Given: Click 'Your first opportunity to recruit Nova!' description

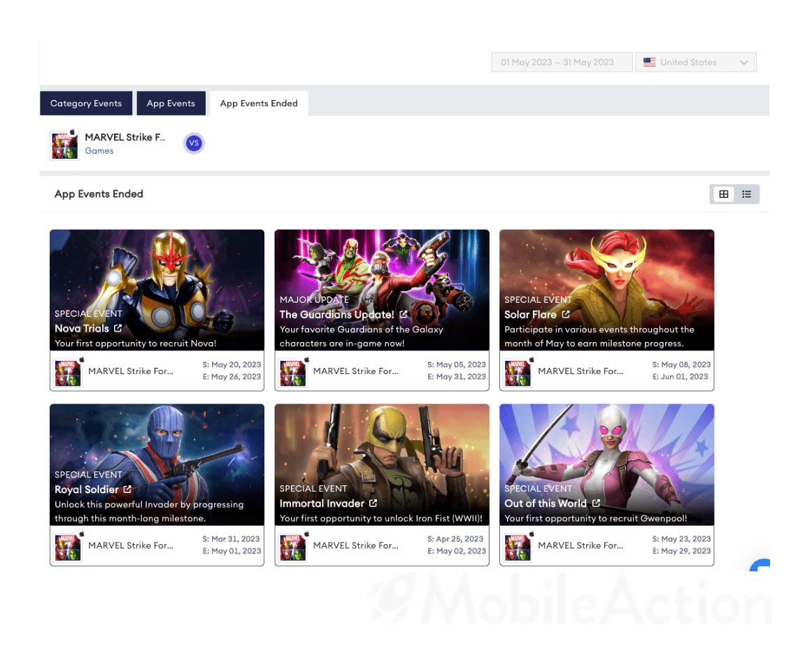Looking at the screenshot, I should [135, 343].
